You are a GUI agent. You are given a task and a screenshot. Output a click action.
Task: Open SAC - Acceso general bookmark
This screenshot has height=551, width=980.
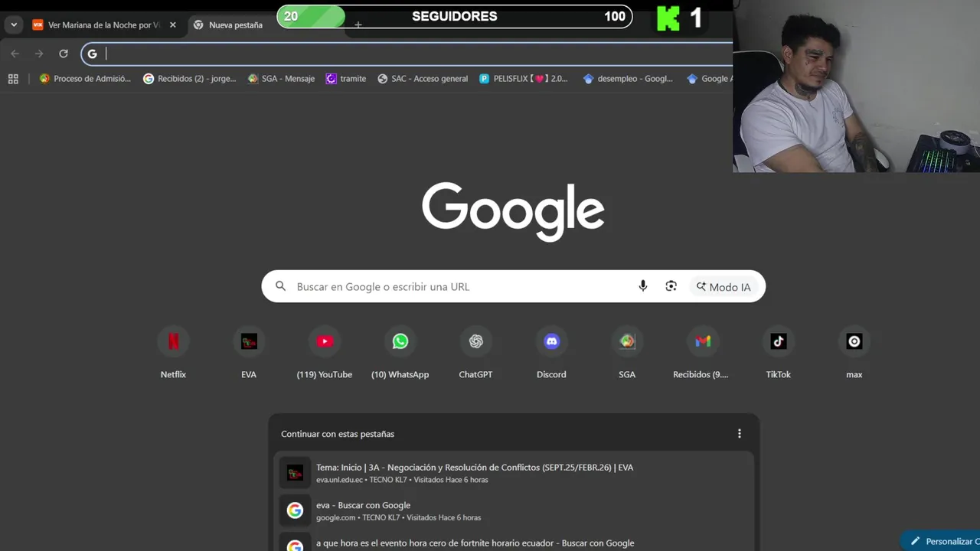pos(423,78)
